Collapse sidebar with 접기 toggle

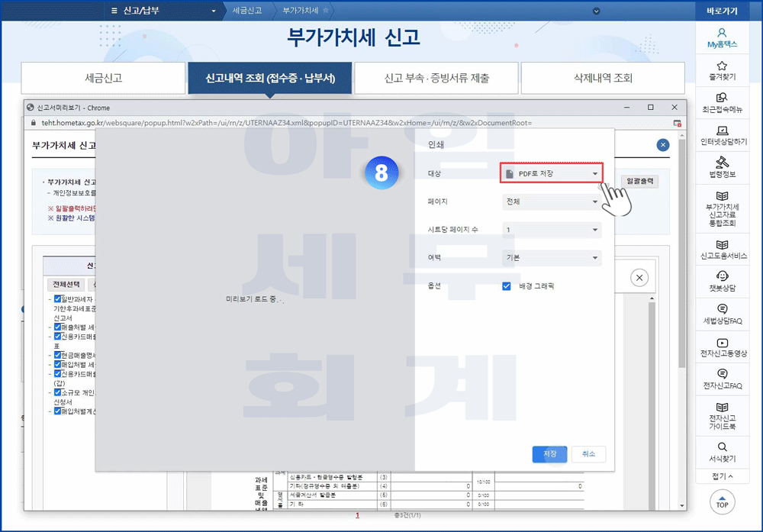coord(722,476)
